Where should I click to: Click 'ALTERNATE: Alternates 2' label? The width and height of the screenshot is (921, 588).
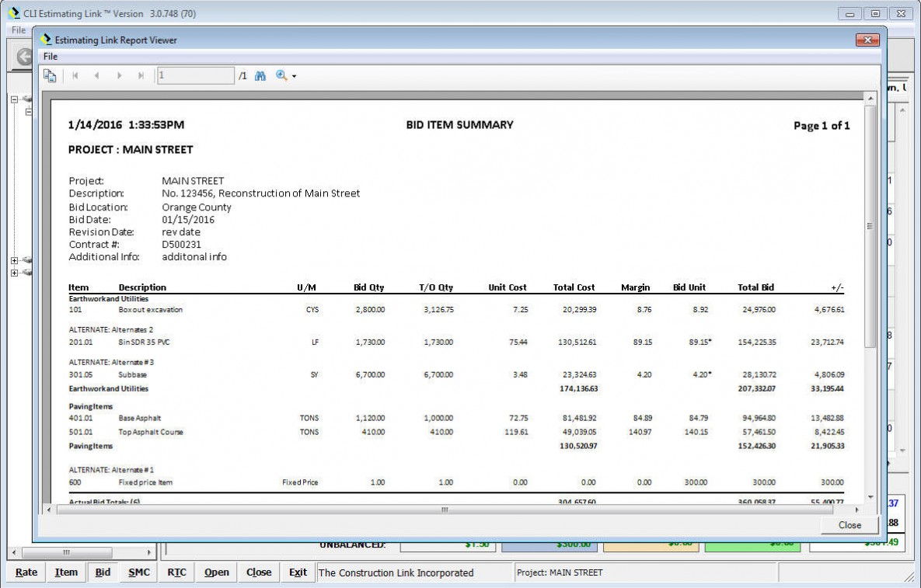pyautogui.click(x=111, y=329)
